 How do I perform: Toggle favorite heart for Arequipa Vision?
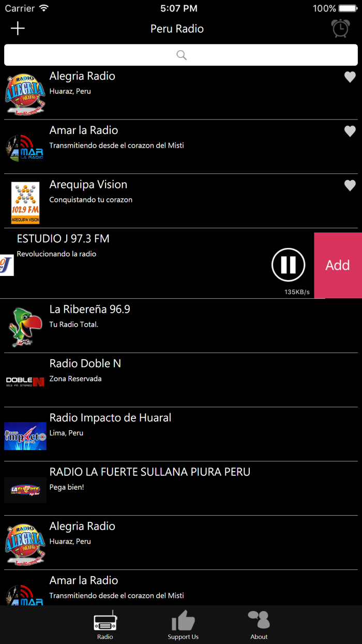pyautogui.click(x=350, y=185)
